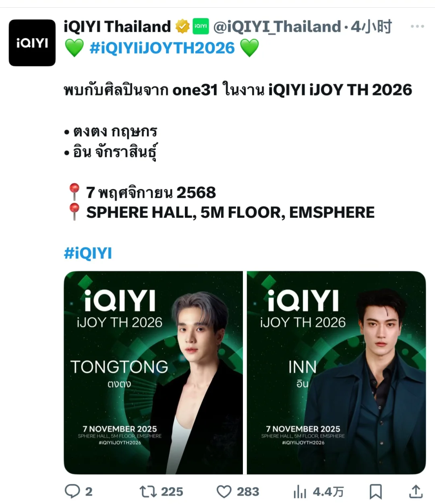Viewport: 435px width, 504px height.
Task: Open the #iQIYI hashtag link
Action: (x=88, y=253)
